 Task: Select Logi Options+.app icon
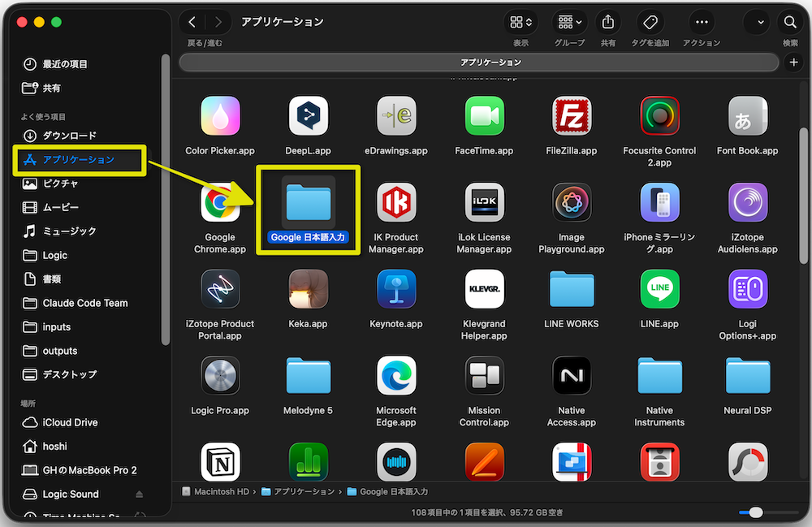point(748,289)
